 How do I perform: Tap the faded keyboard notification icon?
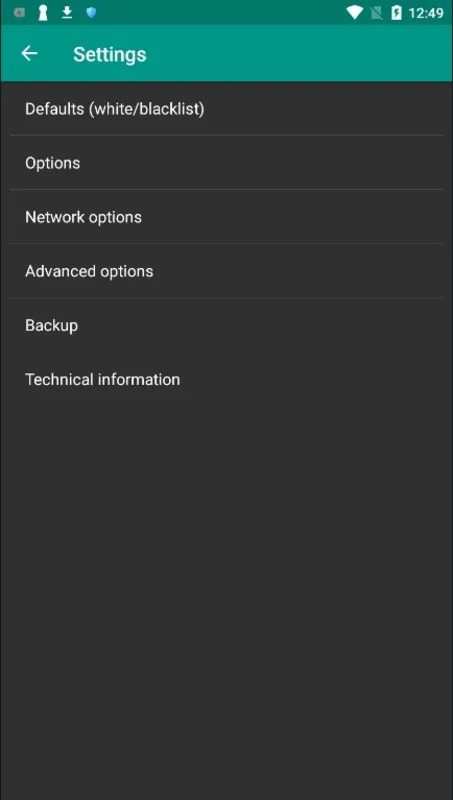[19, 13]
